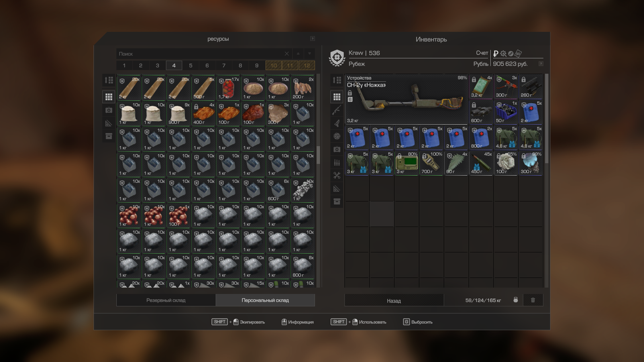The image size is (644, 362).
Task: Select the 45x rifle cartridge stack
Action: pos(481,163)
